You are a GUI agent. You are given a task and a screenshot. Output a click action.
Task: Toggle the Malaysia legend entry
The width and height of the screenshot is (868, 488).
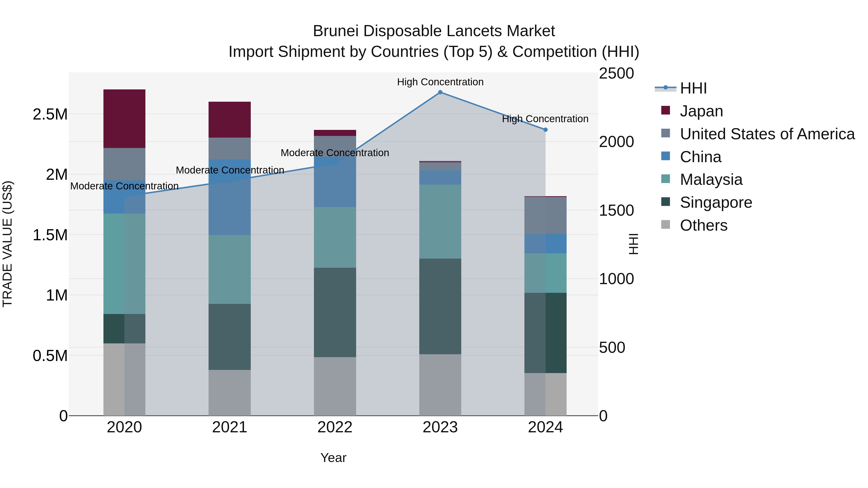click(x=702, y=179)
